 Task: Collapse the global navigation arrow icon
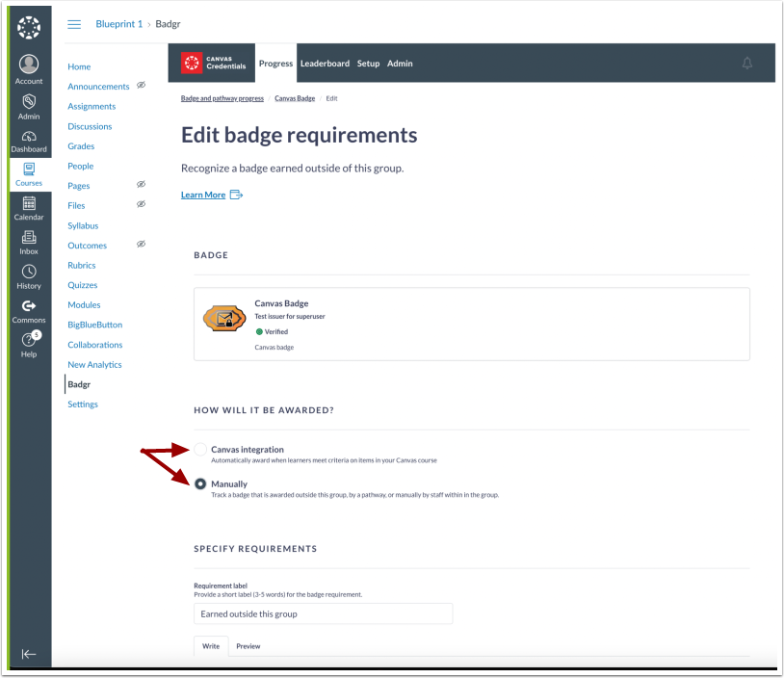pos(29,654)
